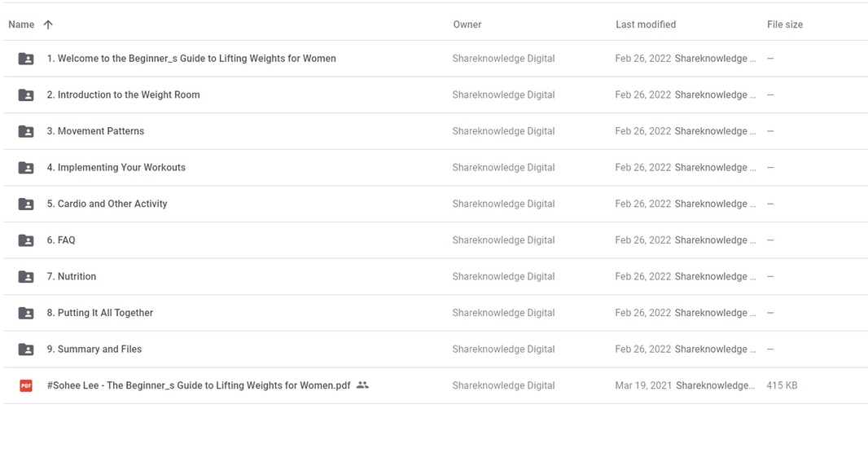868x453 pixels.
Task: Sort files by the Name column header
Action: pos(21,24)
